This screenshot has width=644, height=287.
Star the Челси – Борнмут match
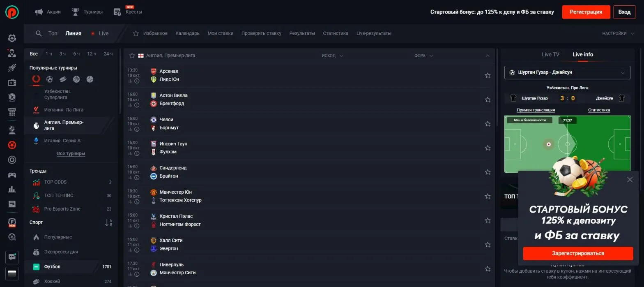pyautogui.click(x=488, y=124)
